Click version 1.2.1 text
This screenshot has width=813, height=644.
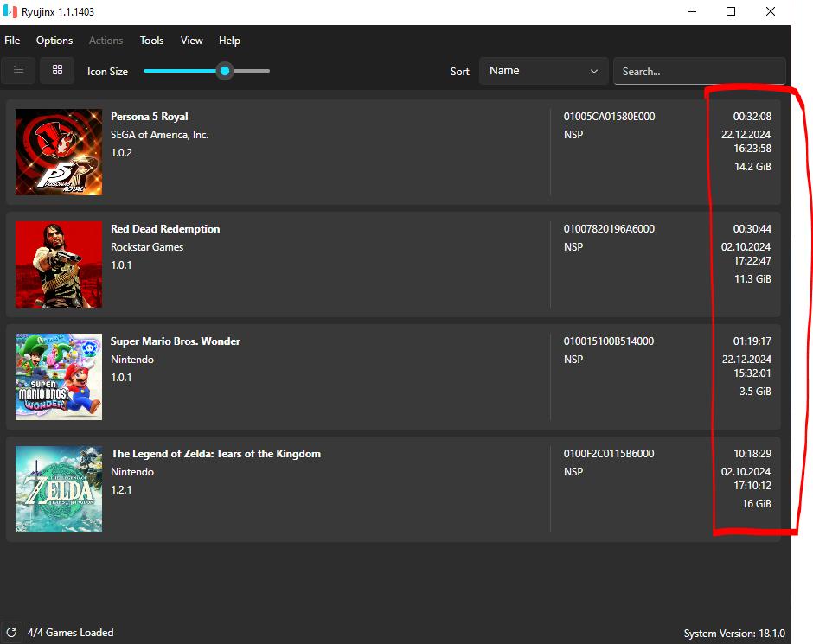point(121,490)
